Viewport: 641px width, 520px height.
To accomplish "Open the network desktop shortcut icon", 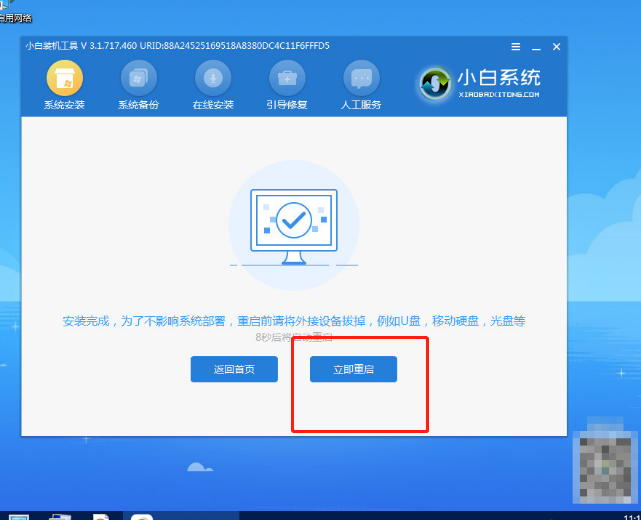I will pos(6,6).
